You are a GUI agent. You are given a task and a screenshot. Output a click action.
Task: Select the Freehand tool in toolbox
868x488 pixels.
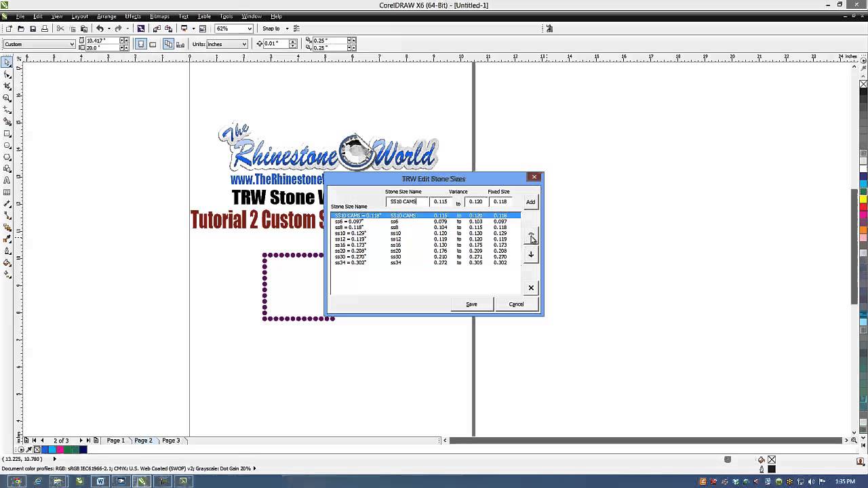(7, 110)
